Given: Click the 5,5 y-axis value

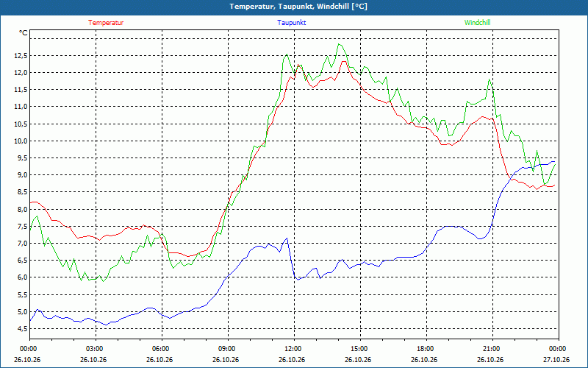Looking at the screenshot, I should point(22,294).
